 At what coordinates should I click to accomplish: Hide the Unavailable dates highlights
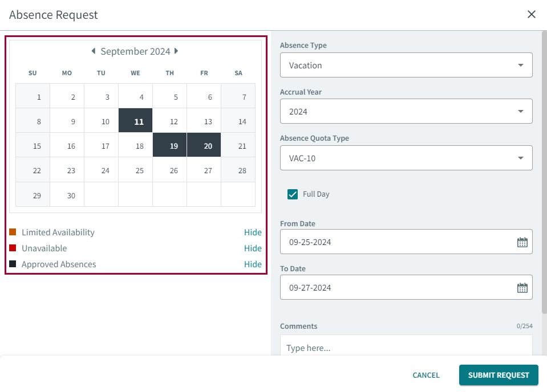[253, 248]
